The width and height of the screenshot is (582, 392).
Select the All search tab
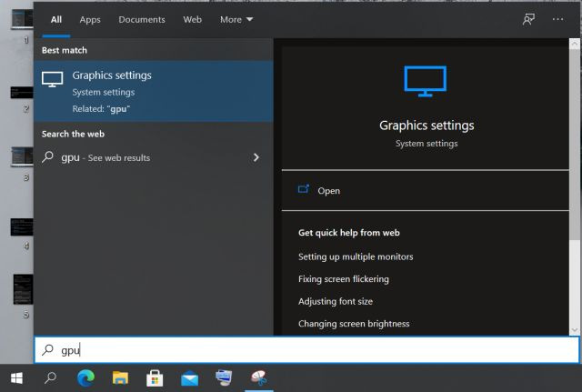tap(56, 20)
